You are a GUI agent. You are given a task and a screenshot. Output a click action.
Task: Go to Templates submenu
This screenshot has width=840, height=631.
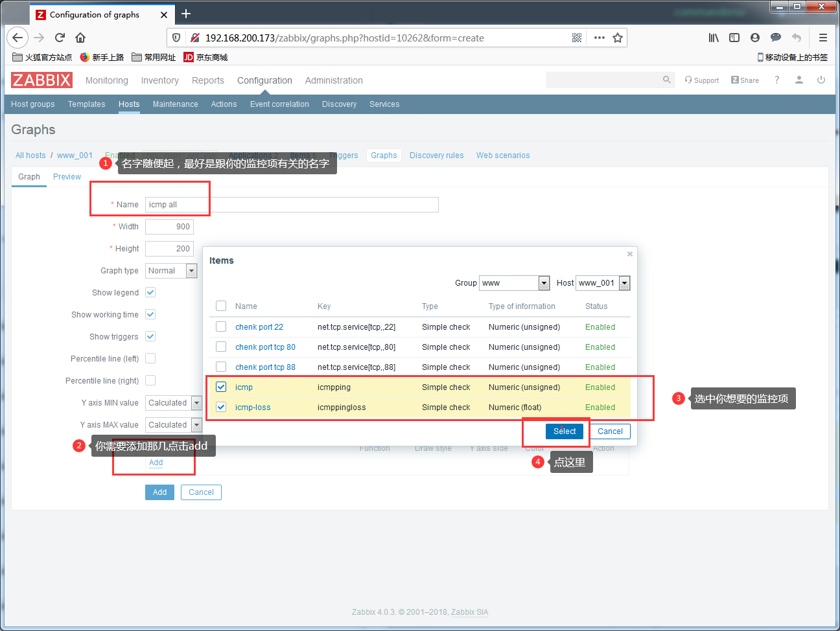pos(87,104)
